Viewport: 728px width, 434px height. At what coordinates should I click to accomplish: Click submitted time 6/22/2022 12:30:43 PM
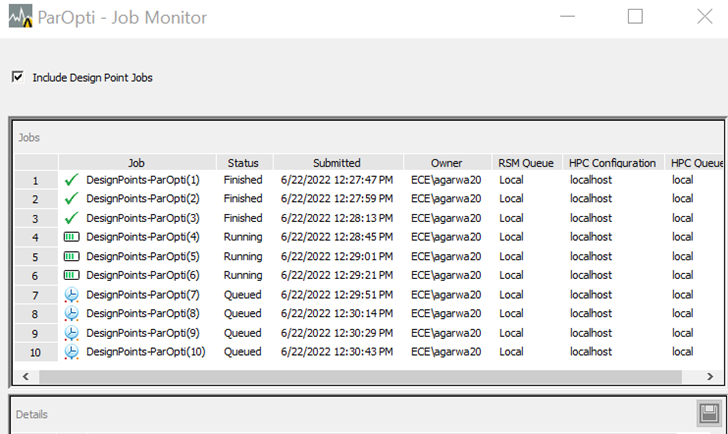[337, 352]
